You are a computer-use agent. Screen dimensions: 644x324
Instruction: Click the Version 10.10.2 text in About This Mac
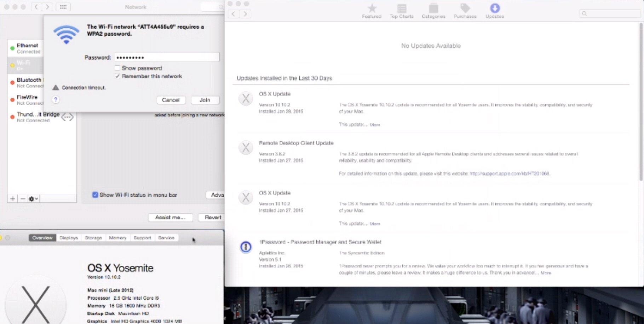(104, 277)
